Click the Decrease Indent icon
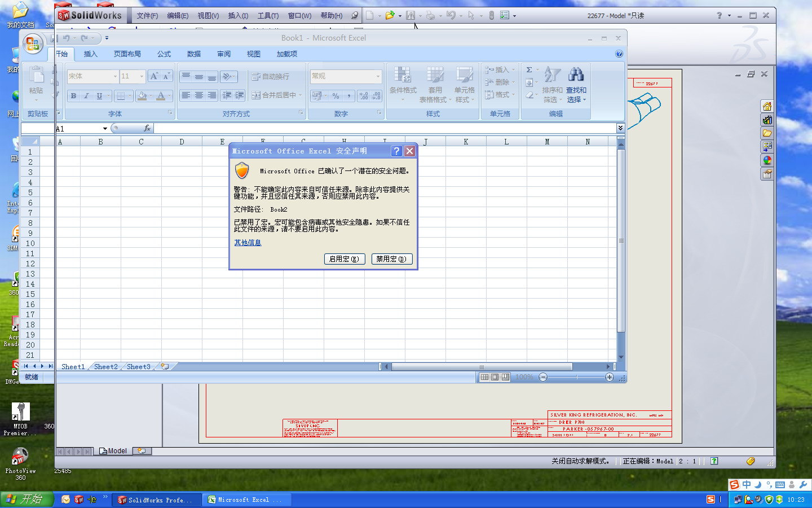812x508 pixels. coord(227,95)
